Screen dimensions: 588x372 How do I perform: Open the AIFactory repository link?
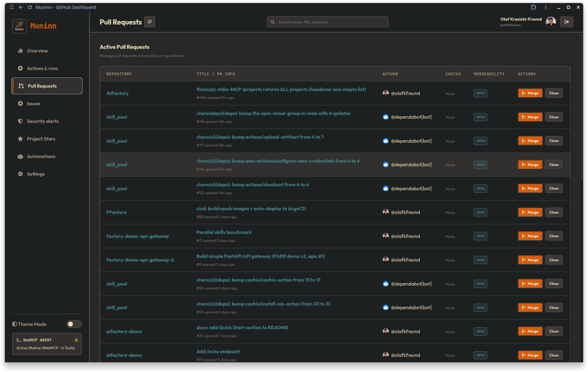(118, 93)
